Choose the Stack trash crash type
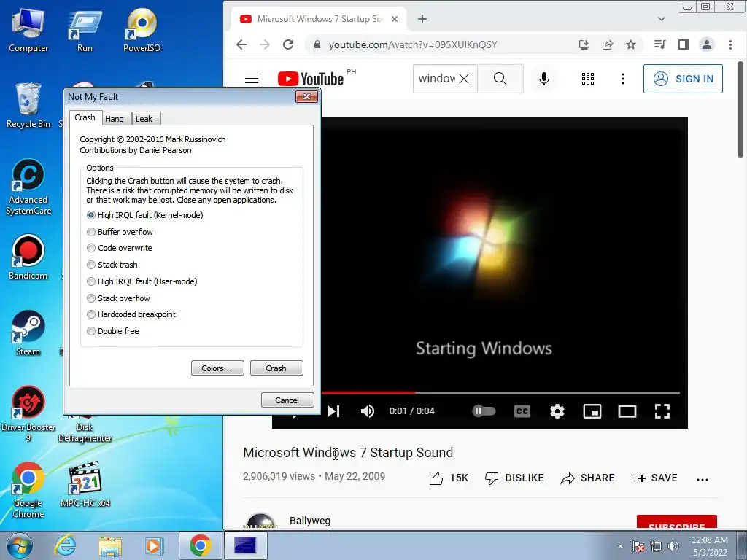The height and width of the screenshot is (560, 747). click(x=91, y=265)
